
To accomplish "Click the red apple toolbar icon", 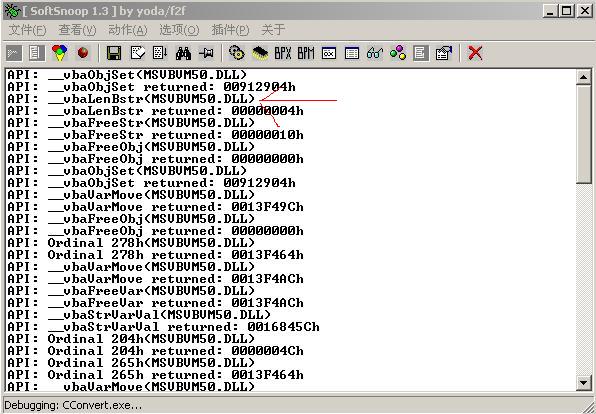I will coord(82,53).
